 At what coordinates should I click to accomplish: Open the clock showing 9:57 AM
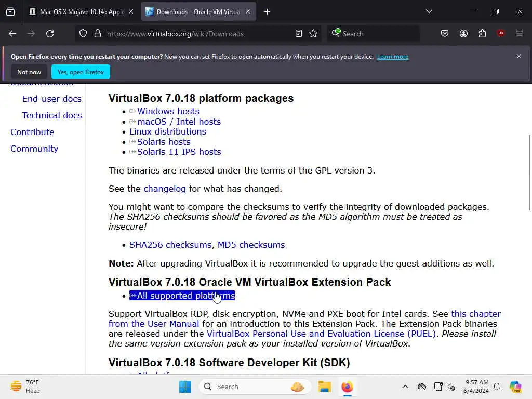click(476, 387)
